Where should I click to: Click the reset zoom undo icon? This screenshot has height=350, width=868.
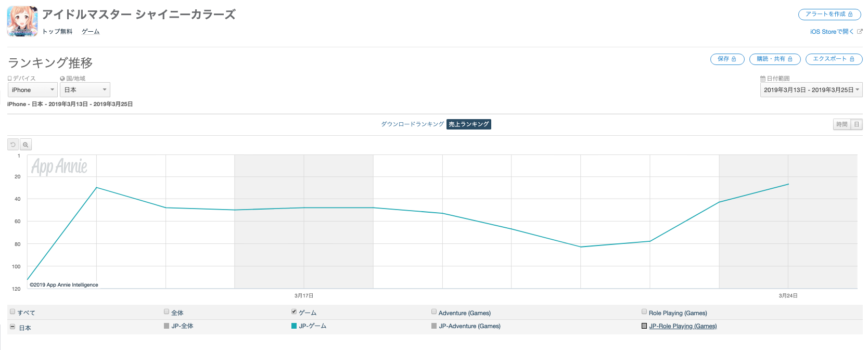(x=13, y=145)
